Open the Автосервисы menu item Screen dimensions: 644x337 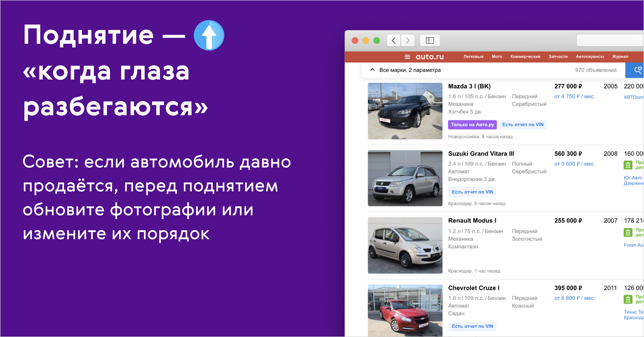pyautogui.click(x=590, y=57)
